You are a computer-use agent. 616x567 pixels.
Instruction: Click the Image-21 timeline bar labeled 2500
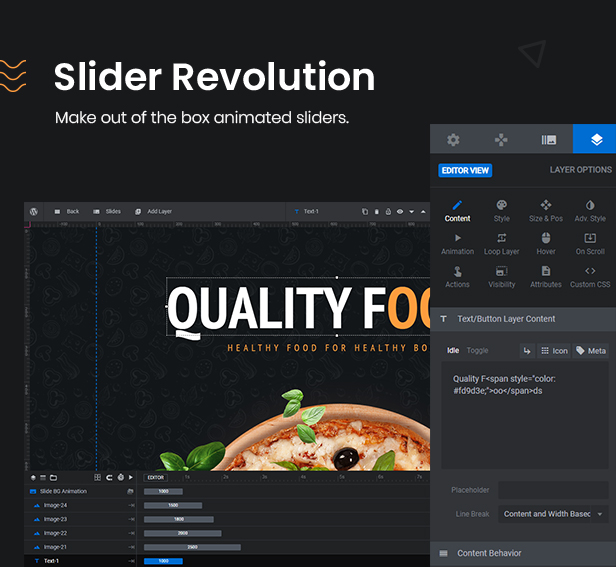point(192,547)
